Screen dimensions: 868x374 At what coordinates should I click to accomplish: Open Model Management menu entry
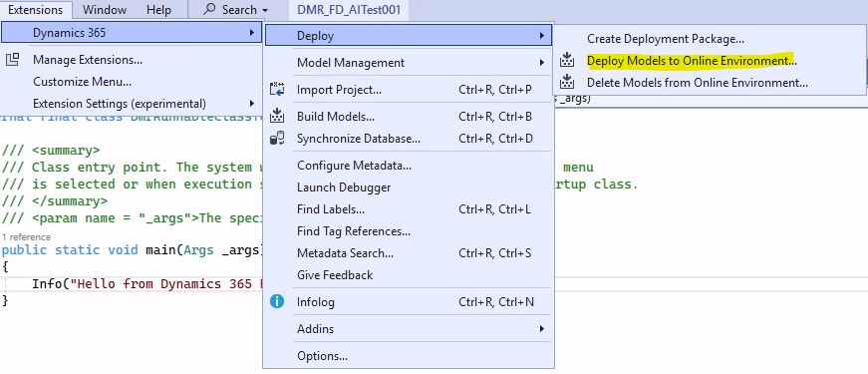point(409,63)
